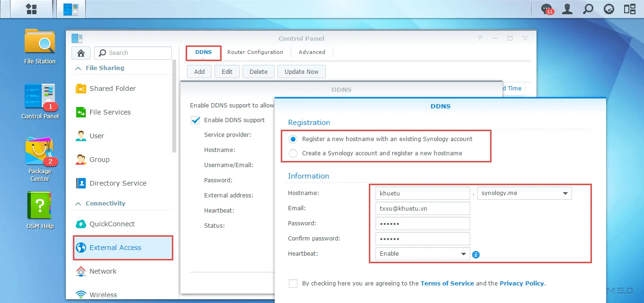Enable DDNS support checkbox
This screenshot has height=303, width=644.
(x=196, y=120)
